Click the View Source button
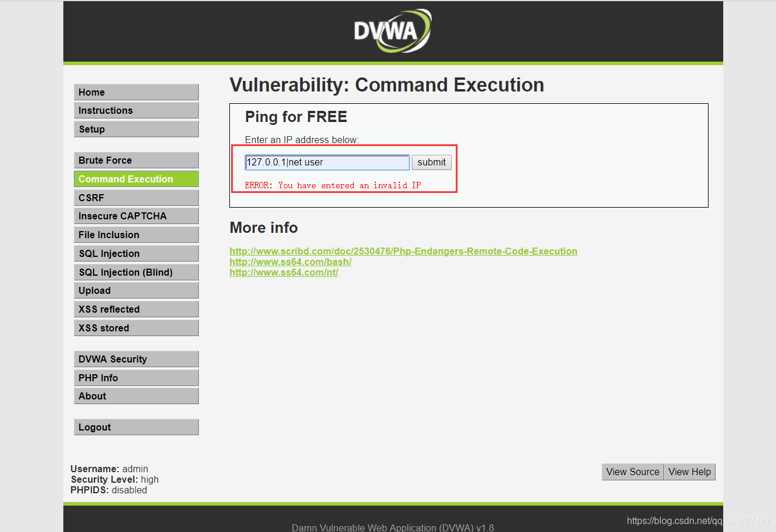The image size is (776, 532). point(633,472)
